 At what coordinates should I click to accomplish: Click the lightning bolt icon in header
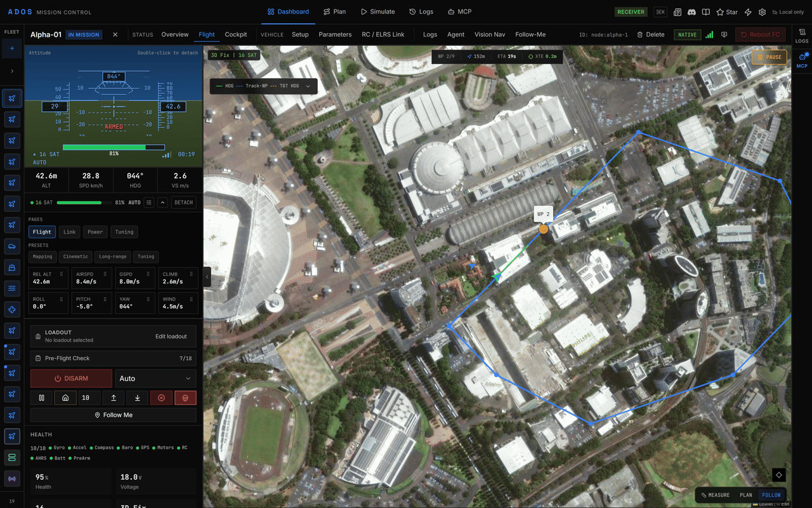tap(748, 12)
